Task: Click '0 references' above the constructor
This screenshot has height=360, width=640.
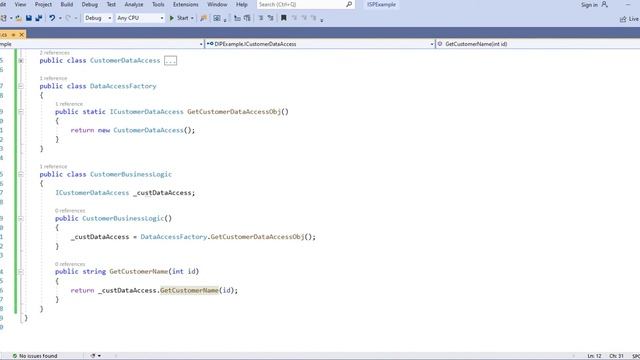Action: click(x=70, y=211)
